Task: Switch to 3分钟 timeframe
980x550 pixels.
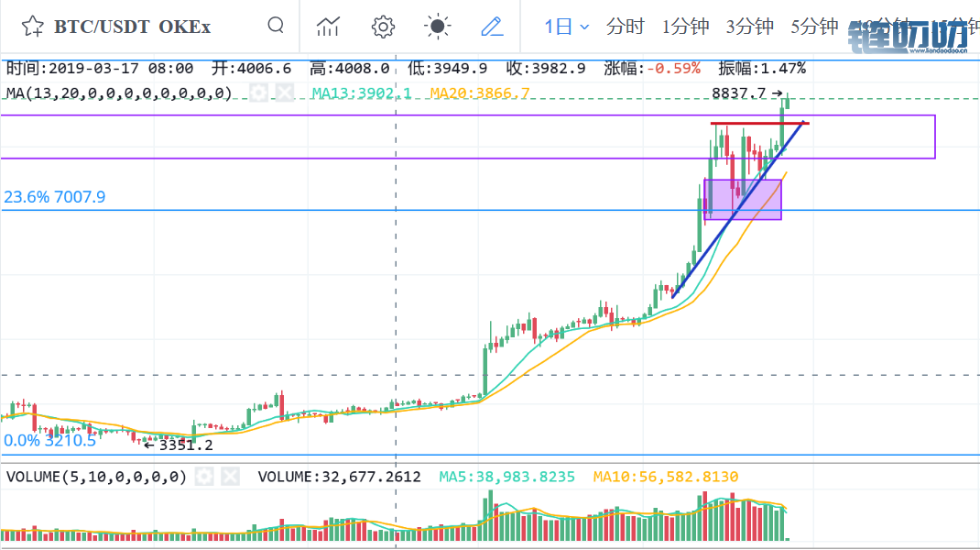Action: [x=750, y=27]
